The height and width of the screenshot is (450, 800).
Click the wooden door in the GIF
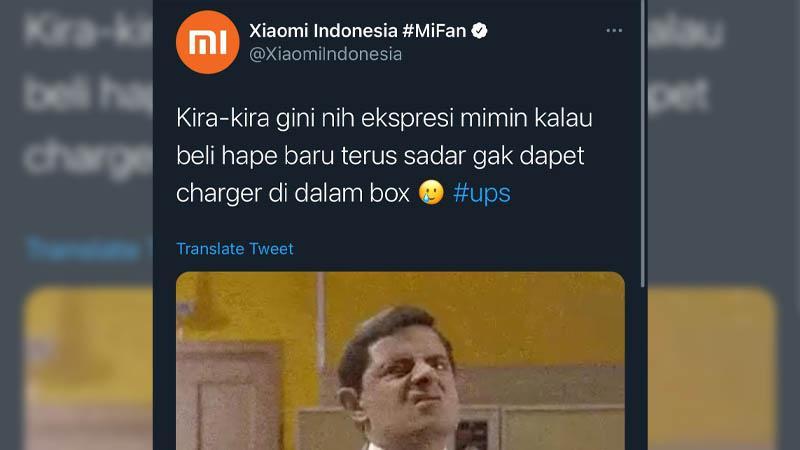coord(230,395)
